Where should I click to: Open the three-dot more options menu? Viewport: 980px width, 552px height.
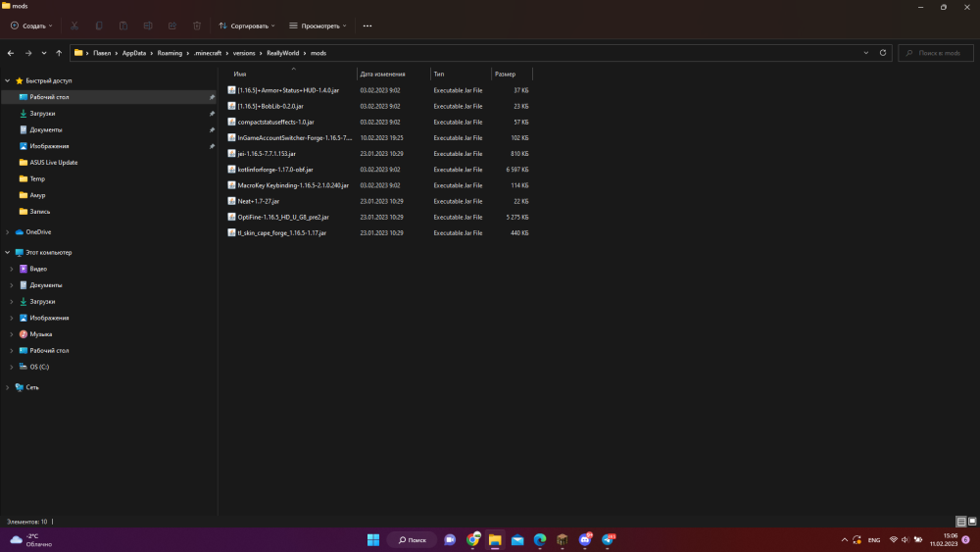click(x=367, y=25)
